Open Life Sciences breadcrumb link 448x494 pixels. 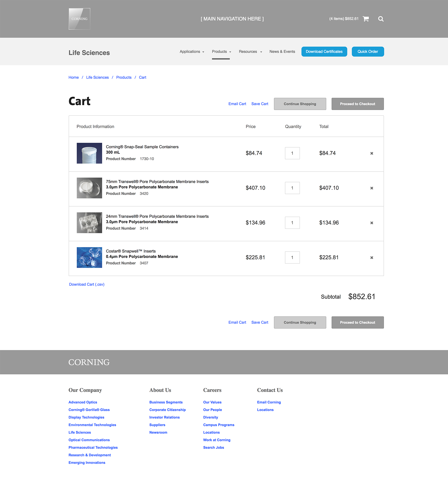click(97, 77)
